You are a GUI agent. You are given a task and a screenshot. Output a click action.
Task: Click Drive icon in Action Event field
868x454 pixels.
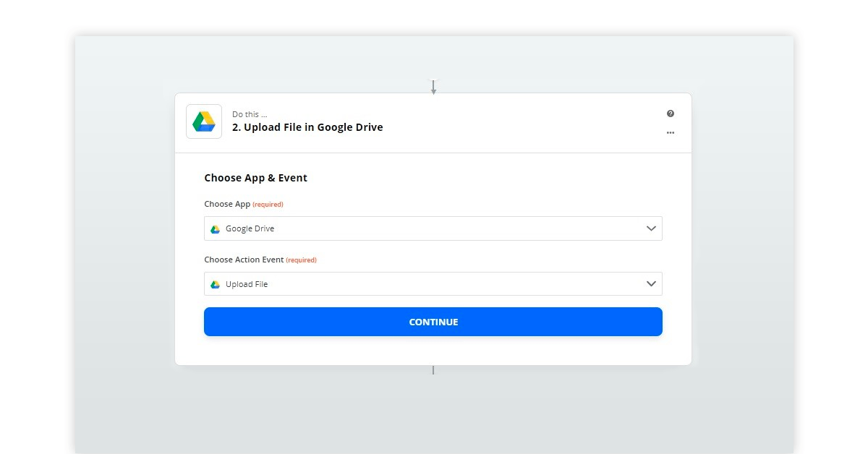tap(215, 284)
